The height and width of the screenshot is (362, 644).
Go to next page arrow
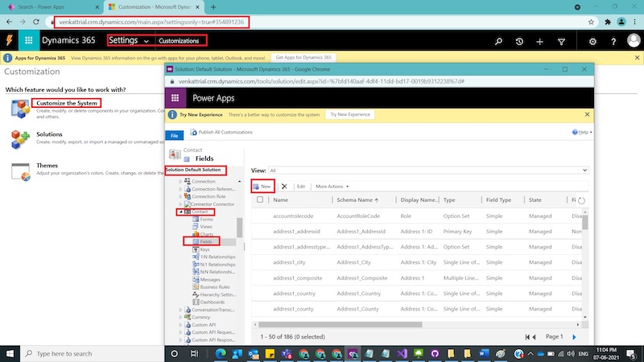pos(574,337)
